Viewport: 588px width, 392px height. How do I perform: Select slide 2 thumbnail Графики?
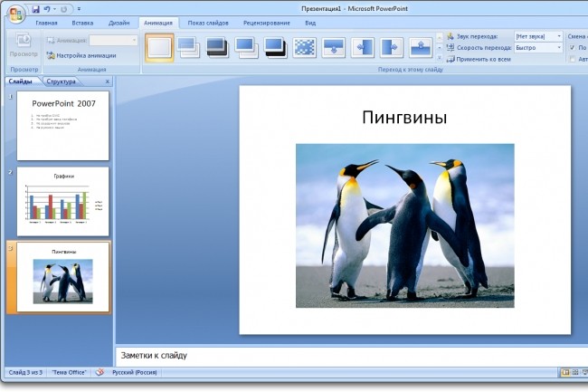(63, 202)
